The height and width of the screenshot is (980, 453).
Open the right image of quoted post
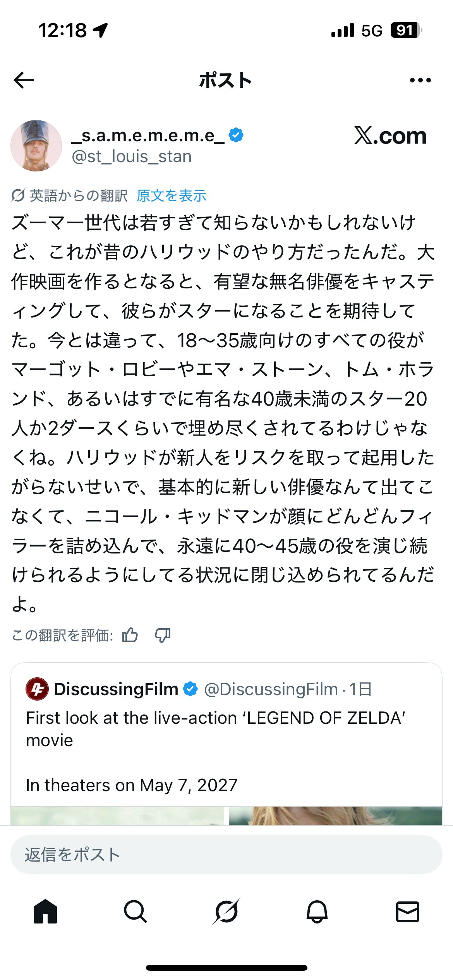click(x=335, y=816)
